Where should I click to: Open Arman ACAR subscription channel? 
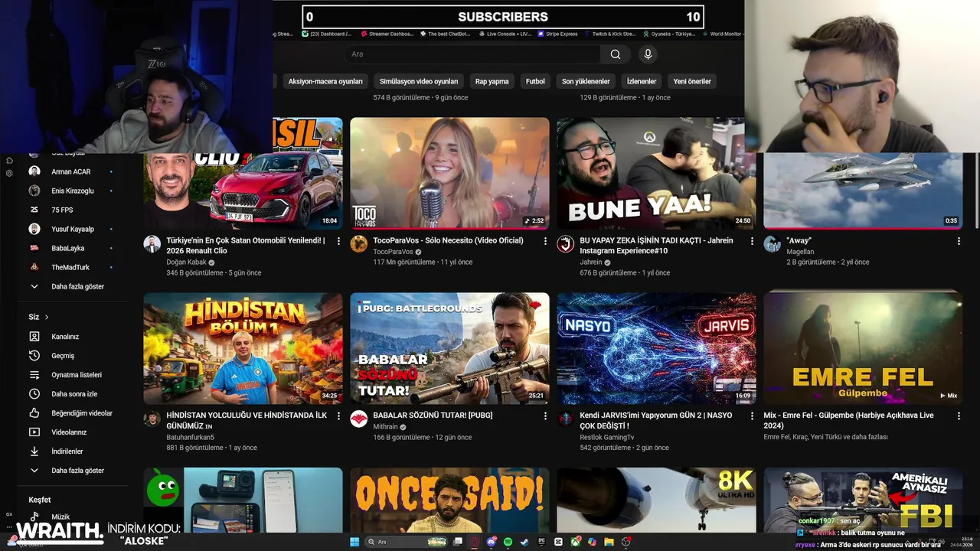point(70,172)
